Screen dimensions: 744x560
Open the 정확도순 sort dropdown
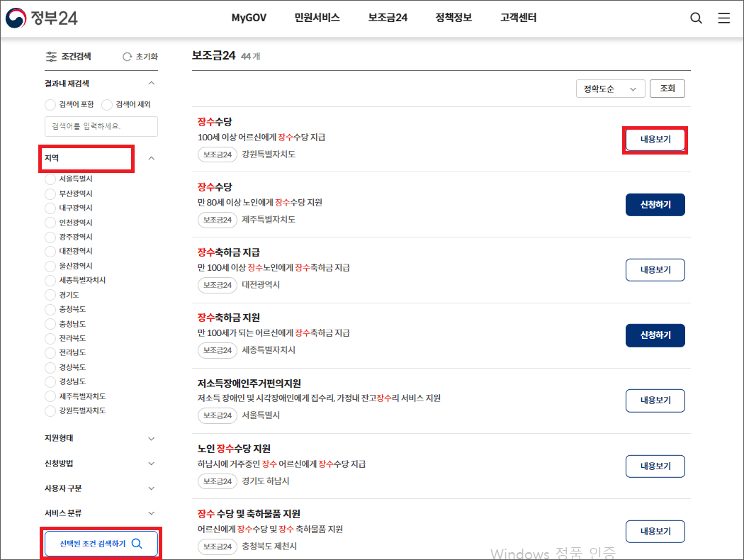point(610,89)
